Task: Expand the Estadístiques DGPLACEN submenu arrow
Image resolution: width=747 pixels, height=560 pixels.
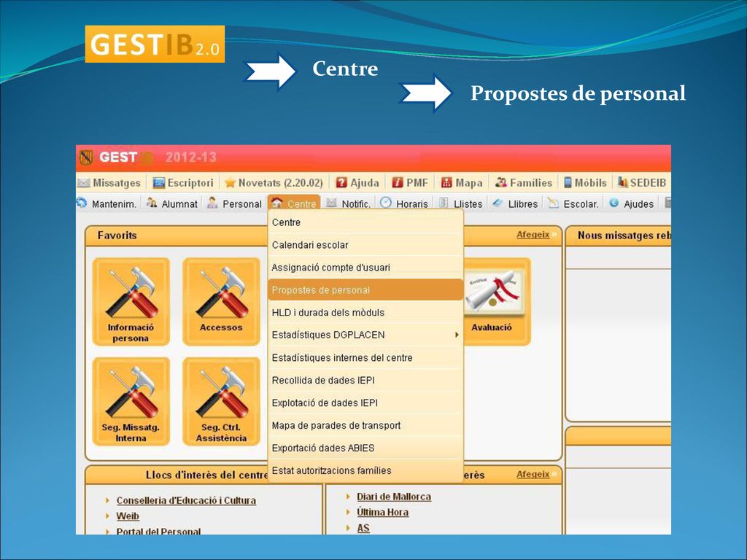Action: click(457, 335)
